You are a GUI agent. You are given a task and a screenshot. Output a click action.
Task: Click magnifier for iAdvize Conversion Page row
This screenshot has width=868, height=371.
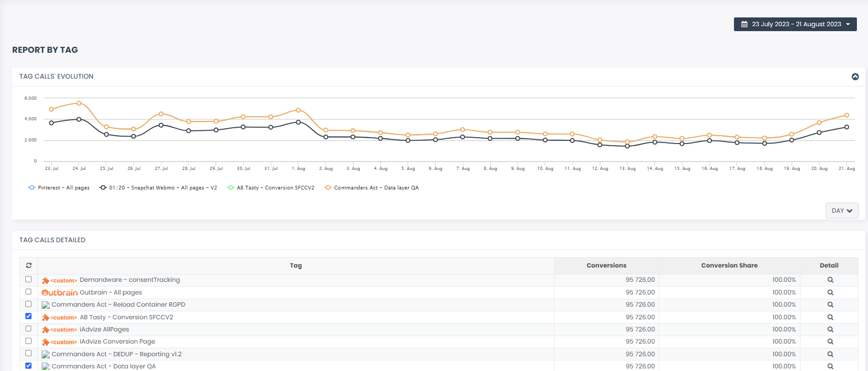[x=830, y=342]
